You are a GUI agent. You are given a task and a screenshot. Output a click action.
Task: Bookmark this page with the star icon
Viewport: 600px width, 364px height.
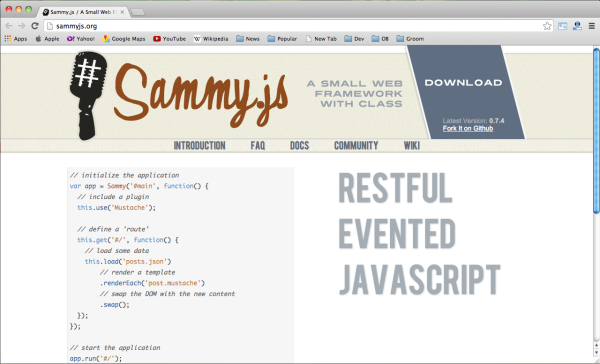click(x=547, y=26)
